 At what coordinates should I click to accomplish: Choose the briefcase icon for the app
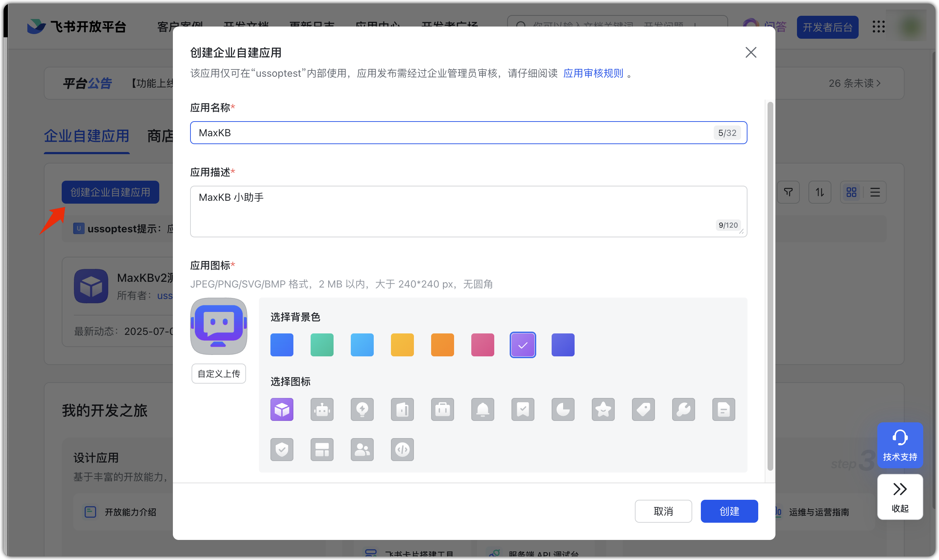(442, 409)
